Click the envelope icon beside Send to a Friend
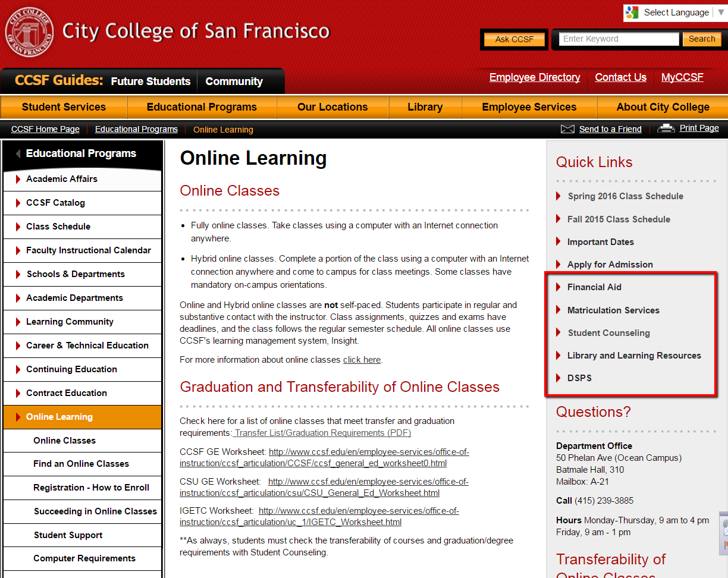The height and width of the screenshot is (578, 728). tap(567, 129)
